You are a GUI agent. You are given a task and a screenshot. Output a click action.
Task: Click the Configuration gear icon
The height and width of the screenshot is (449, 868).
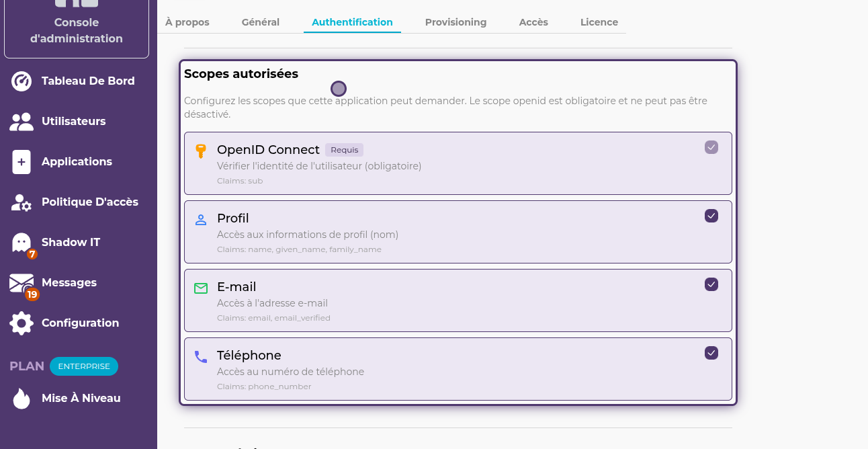tap(21, 323)
